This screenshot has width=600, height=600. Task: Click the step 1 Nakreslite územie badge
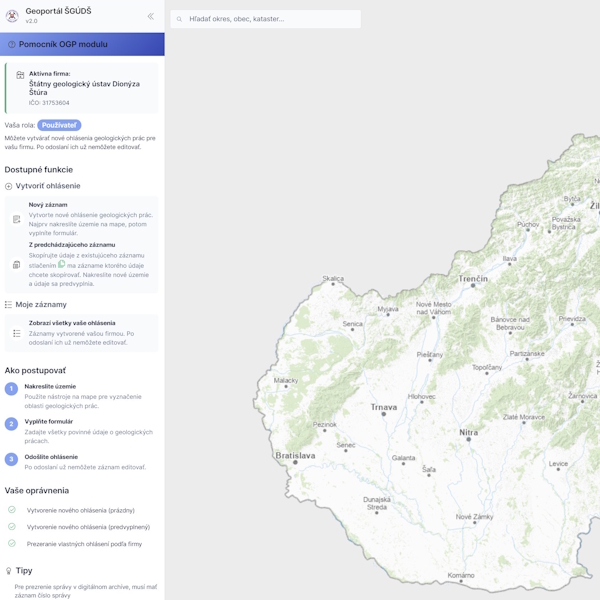pyautogui.click(x=12, y=389)
